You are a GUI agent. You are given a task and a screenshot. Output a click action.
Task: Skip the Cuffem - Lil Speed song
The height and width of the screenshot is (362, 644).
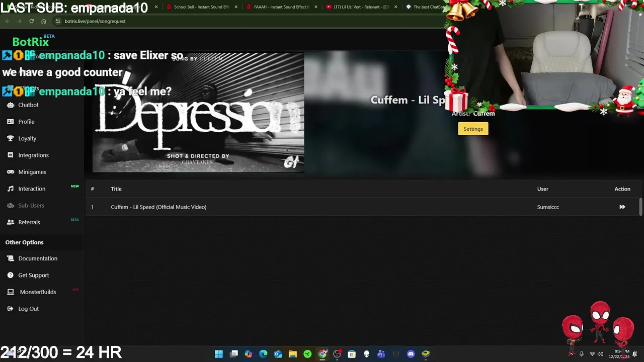tap(622, 207)
